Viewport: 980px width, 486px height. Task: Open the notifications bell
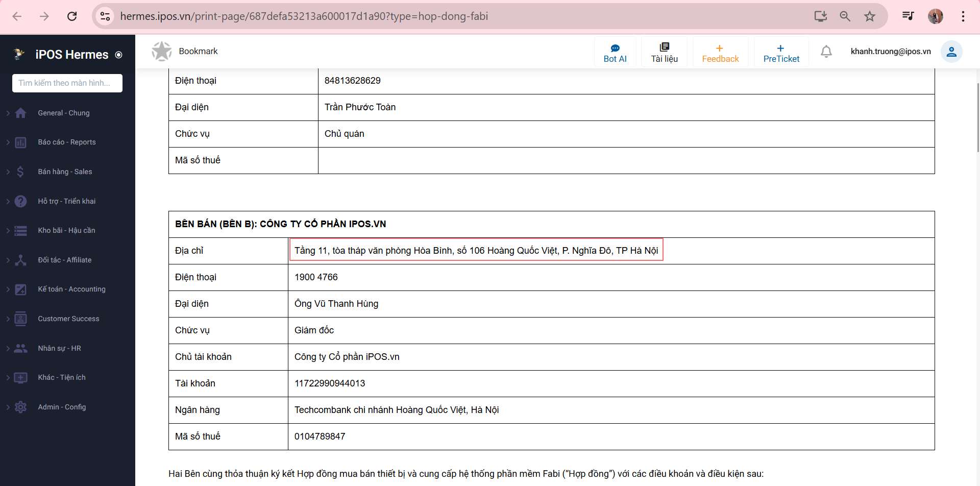click(826, 52)
